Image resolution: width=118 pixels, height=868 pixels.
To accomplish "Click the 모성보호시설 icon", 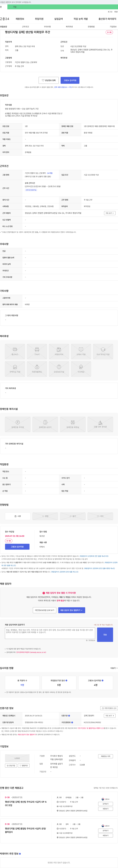I will [x=59, y=369].
